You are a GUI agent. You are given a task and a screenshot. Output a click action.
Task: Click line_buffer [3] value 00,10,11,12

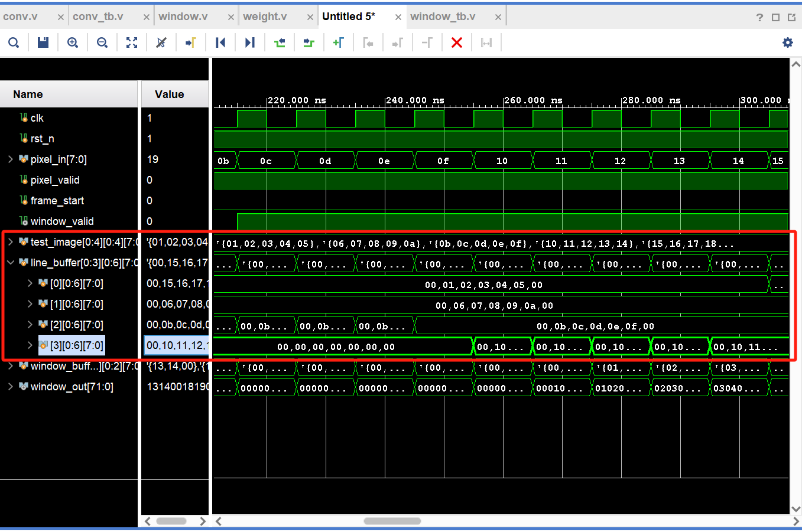tap(176, 345)
